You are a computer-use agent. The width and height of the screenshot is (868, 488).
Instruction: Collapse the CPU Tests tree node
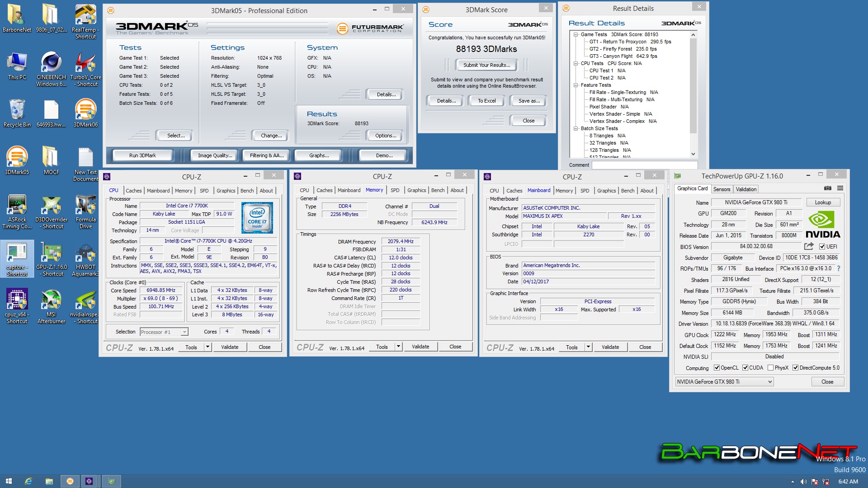(x=576, y=63)
